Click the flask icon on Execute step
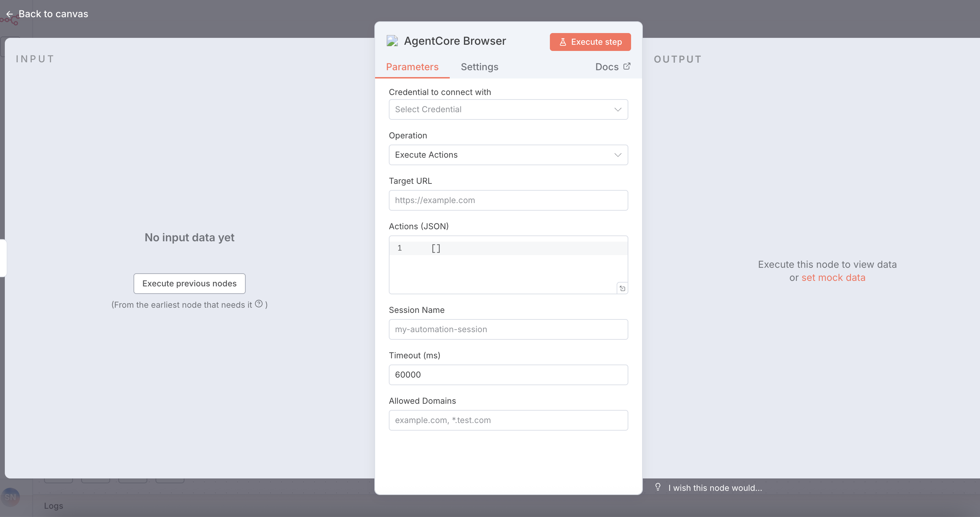This screenshot has height=517, width=980. click(x=563, y=42)
